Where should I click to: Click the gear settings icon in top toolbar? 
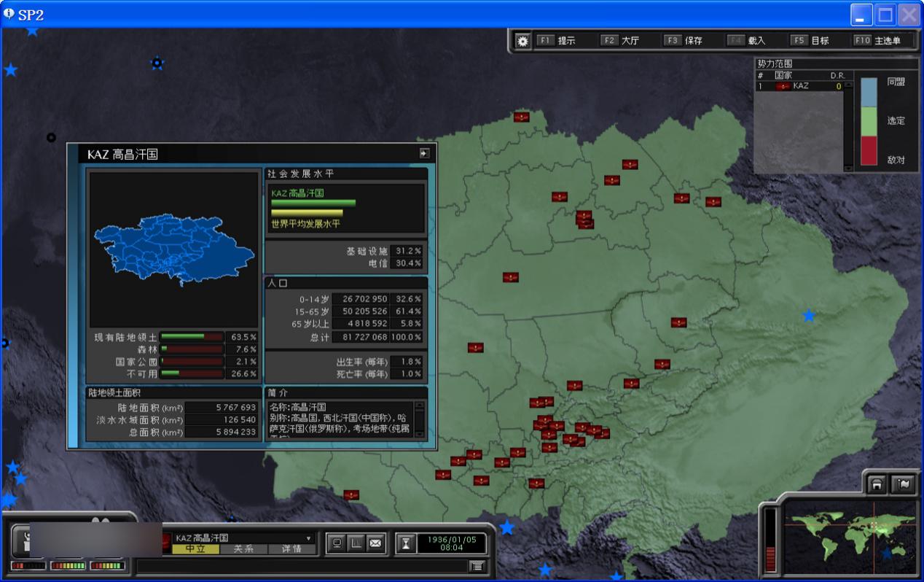pyautogui.click(x=522, y=41)
